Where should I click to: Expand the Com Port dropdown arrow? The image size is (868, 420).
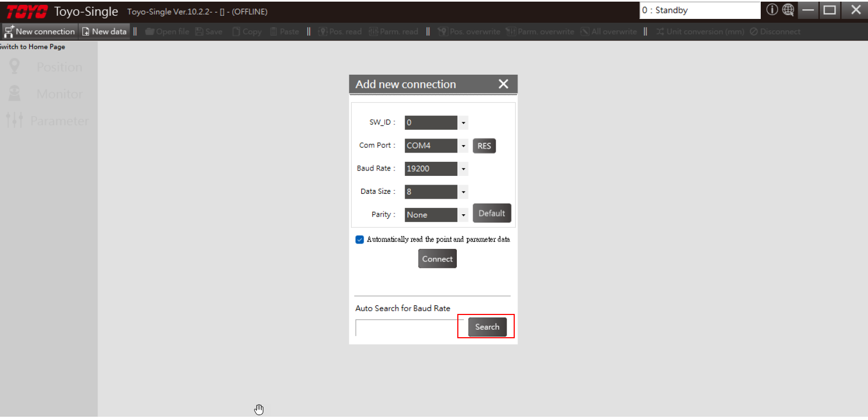point(463,146)
